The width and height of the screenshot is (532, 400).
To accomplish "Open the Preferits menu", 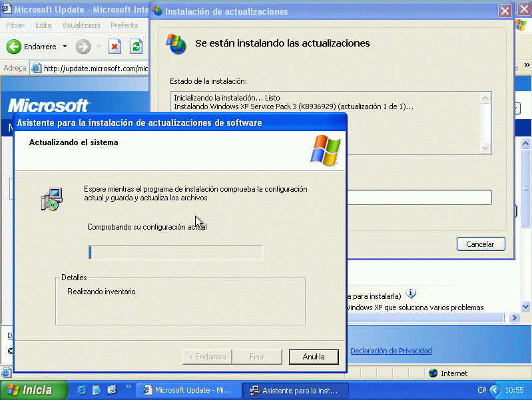I will click(x=125, y=25).
